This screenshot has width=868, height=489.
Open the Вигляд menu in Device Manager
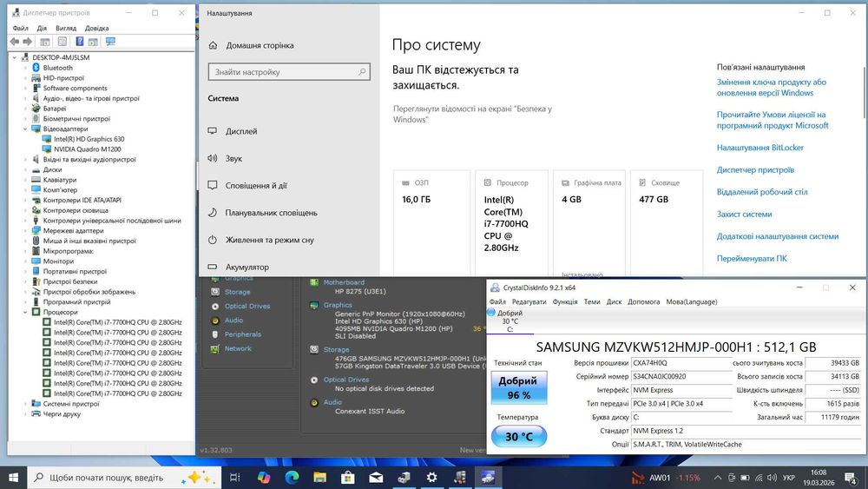[x=66, y=29]
